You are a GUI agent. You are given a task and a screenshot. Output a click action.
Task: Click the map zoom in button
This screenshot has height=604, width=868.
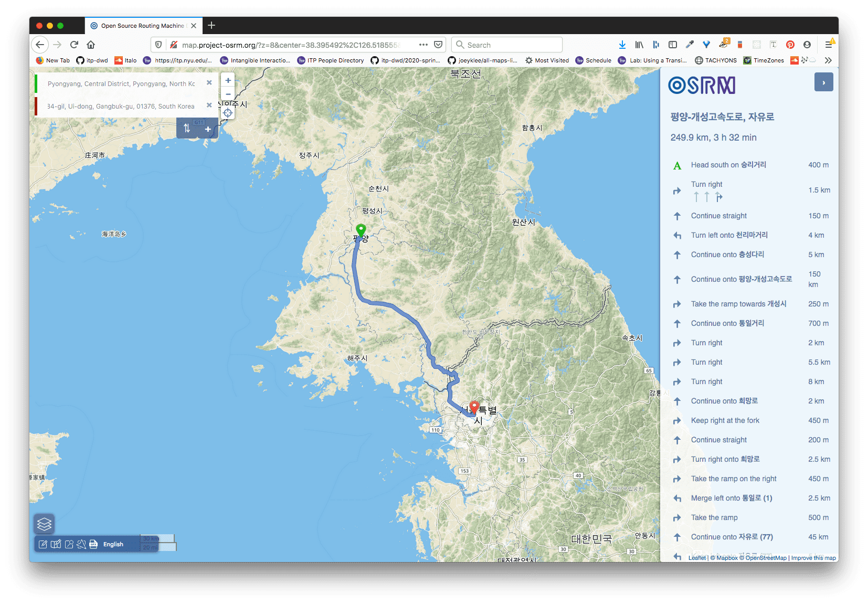click(228, 80)
